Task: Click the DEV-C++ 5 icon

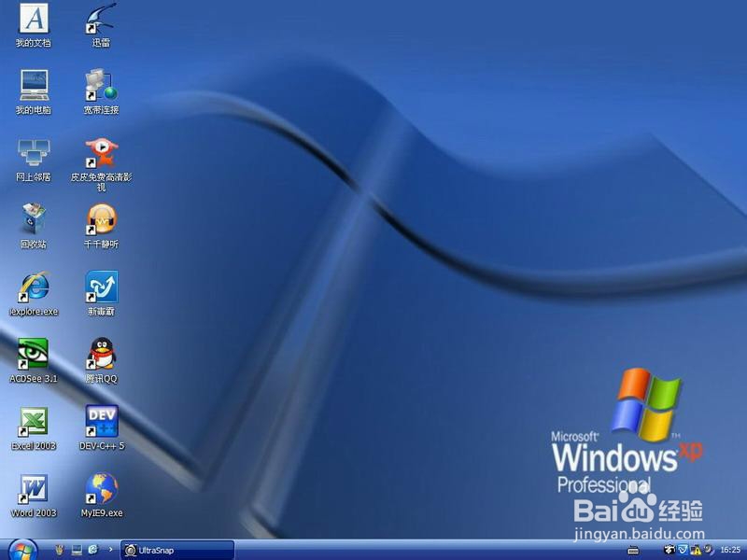Action: click(102, 427)
